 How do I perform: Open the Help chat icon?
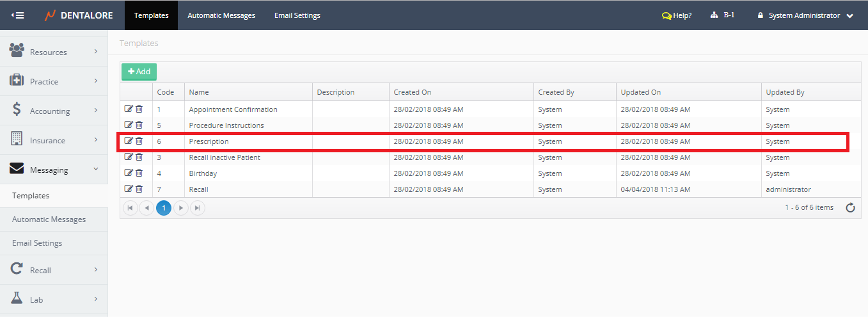click(x=667, y=16)
